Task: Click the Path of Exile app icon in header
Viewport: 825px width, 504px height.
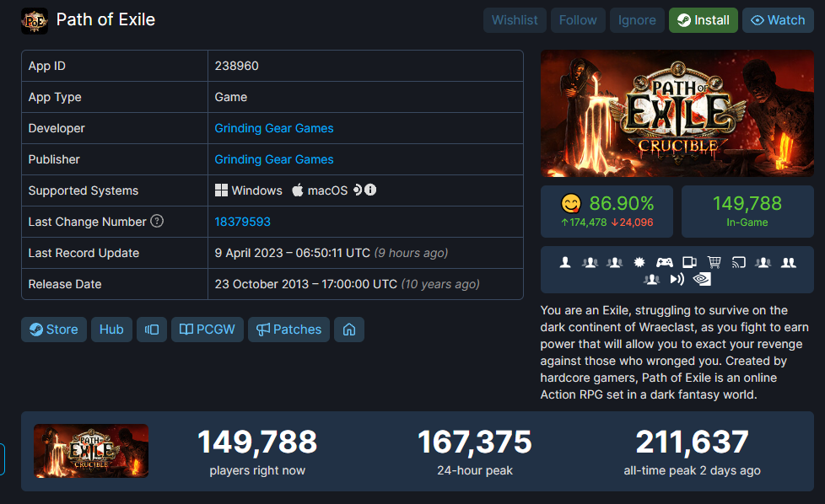Action: coord(35,21)
